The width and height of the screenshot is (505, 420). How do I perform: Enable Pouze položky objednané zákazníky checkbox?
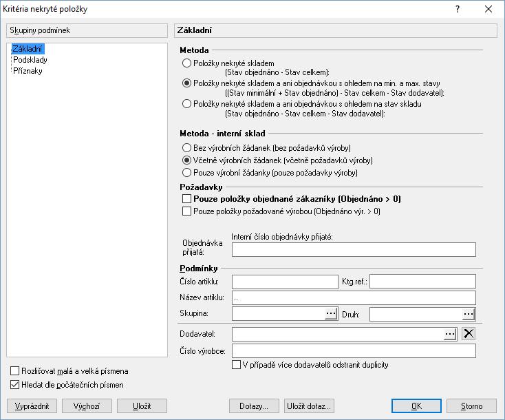click(x=187, y=199)
